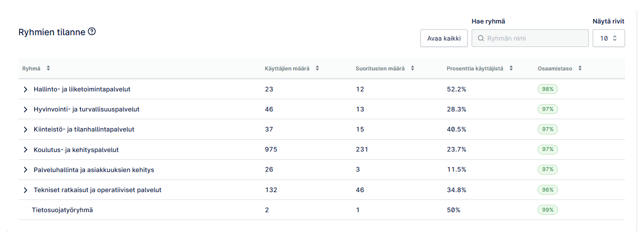
Task: Click the 98% badge for Hallinto row
Action: click(x=547, y=89)
